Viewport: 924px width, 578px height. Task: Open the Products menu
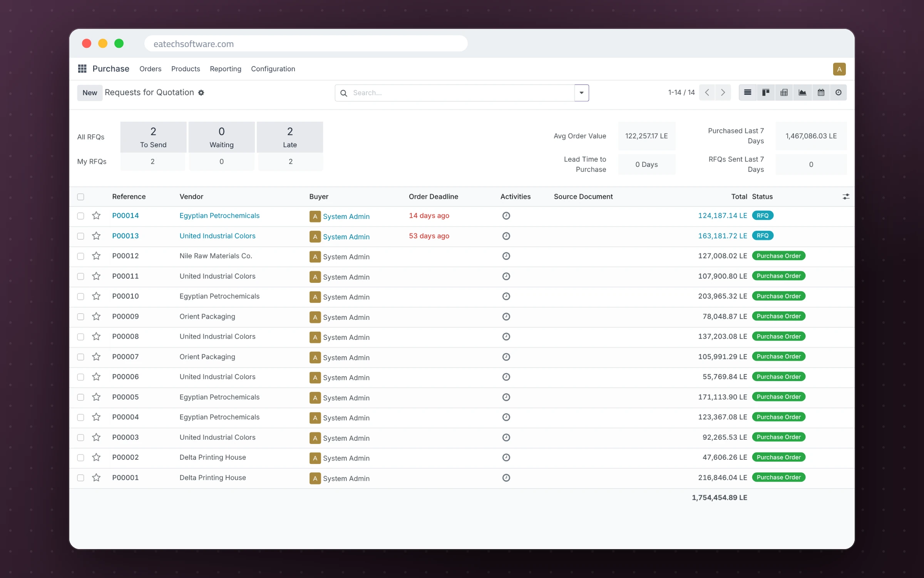[186, 69]
